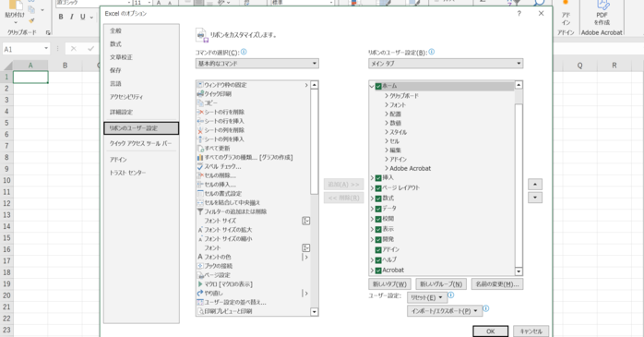
Task: Open the インポート/エクスポート(P) dropdown
Action: point(445,311)
